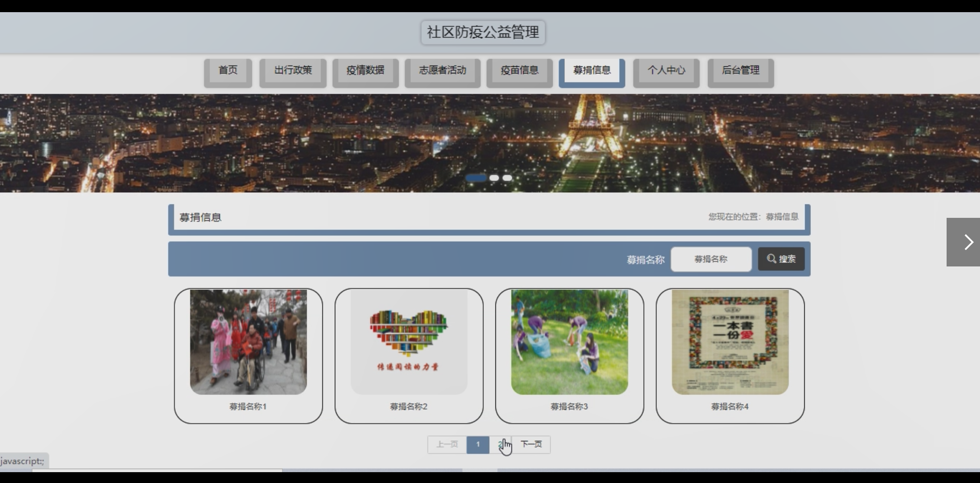Click the 社区防疫公益管理 site title
This screenshot has height=483, width=980.
483,33
